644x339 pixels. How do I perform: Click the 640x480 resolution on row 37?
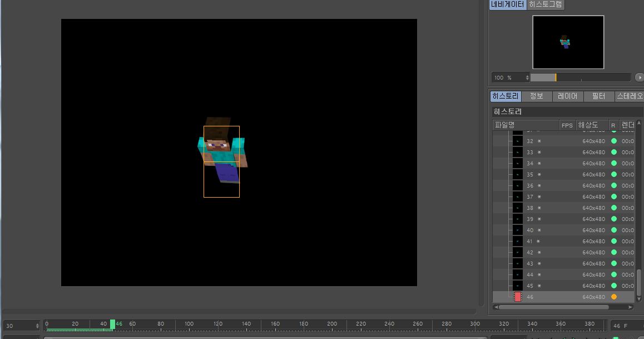point(593,196)
